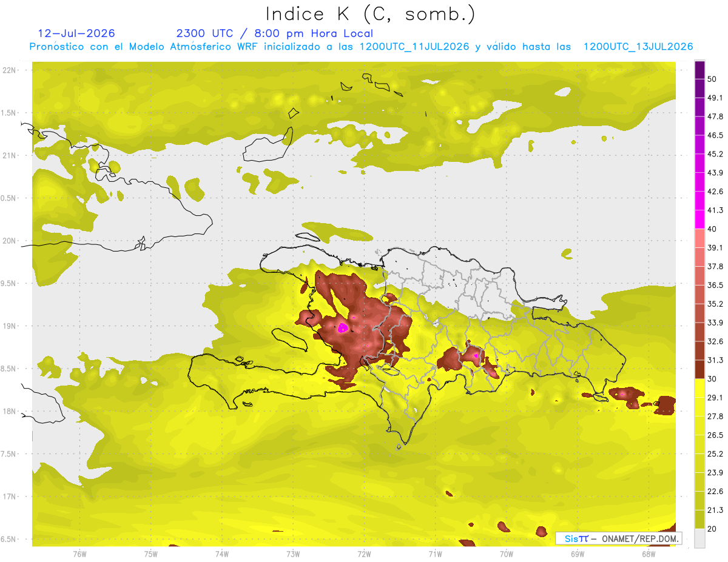Click the "72W" longitude label
728x562 pixels.
coord(364,554)
